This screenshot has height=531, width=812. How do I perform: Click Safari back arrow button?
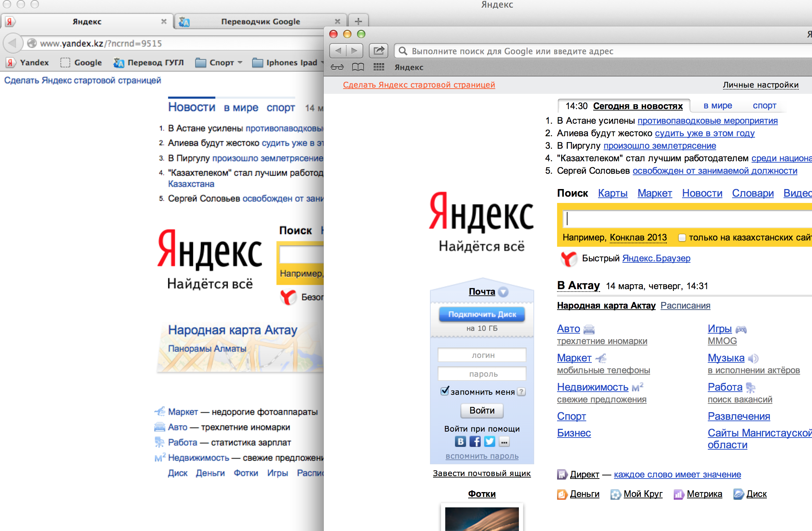click(x=338, y=51)
